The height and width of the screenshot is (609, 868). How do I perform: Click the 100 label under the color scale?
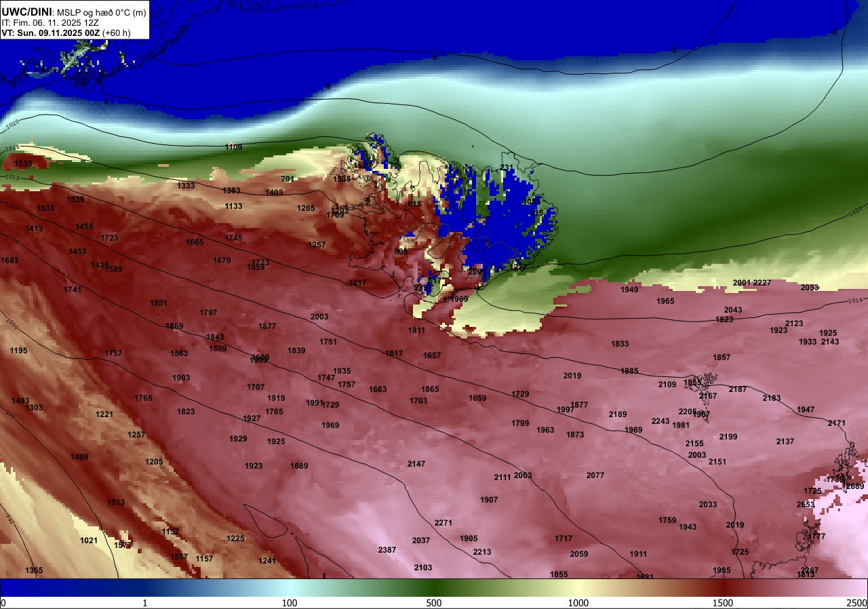pyautogui.click(x=290, y=603)
